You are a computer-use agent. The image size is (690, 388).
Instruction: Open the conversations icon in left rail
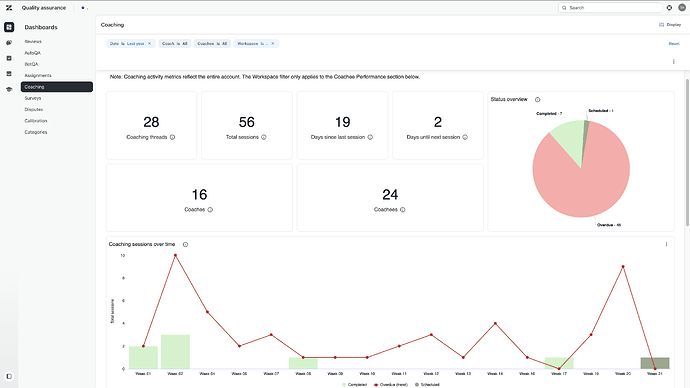(x=9, y=43)
